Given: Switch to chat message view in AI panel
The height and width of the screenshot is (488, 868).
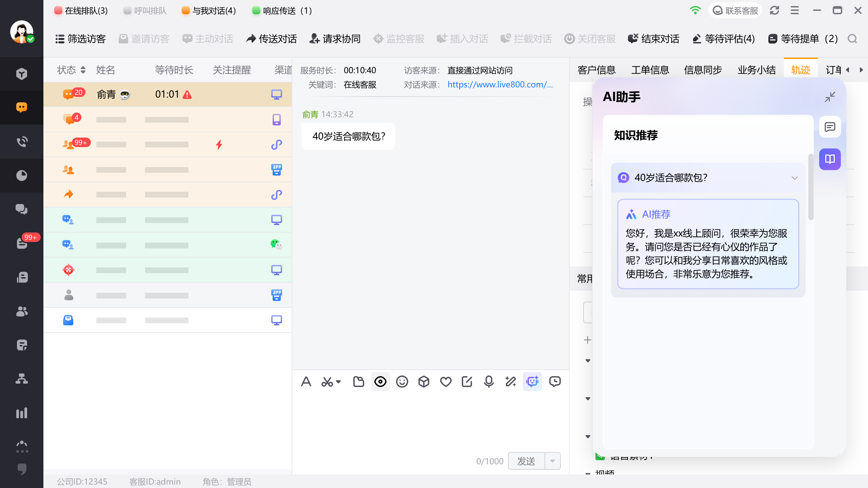Looking at the screenshot, I should 830,127.
